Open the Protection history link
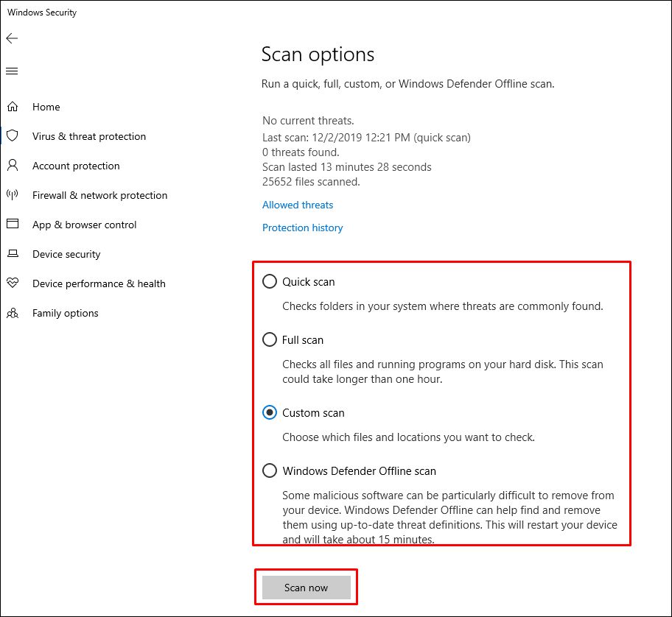Viewport: 672px width, 617px height. click(302, 228)
